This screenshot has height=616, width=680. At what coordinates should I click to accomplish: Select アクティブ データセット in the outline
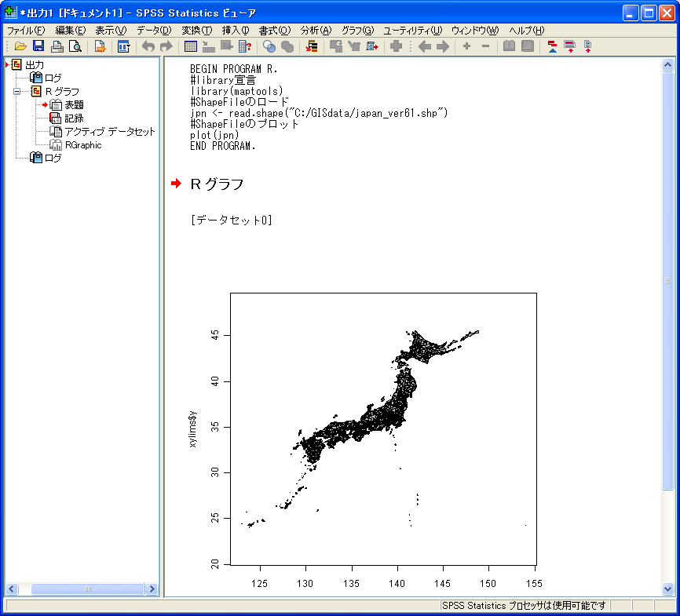click(x=109, y=131)
